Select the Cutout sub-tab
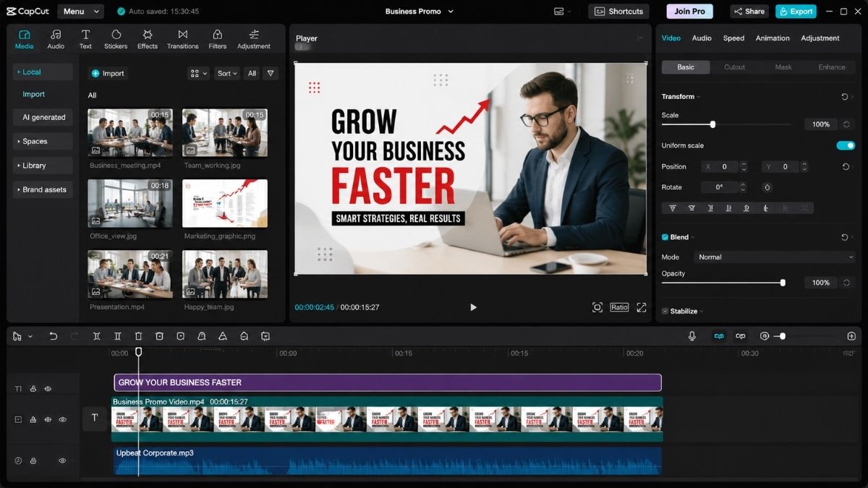Viewport: 868px width, 488px height. 734,67
